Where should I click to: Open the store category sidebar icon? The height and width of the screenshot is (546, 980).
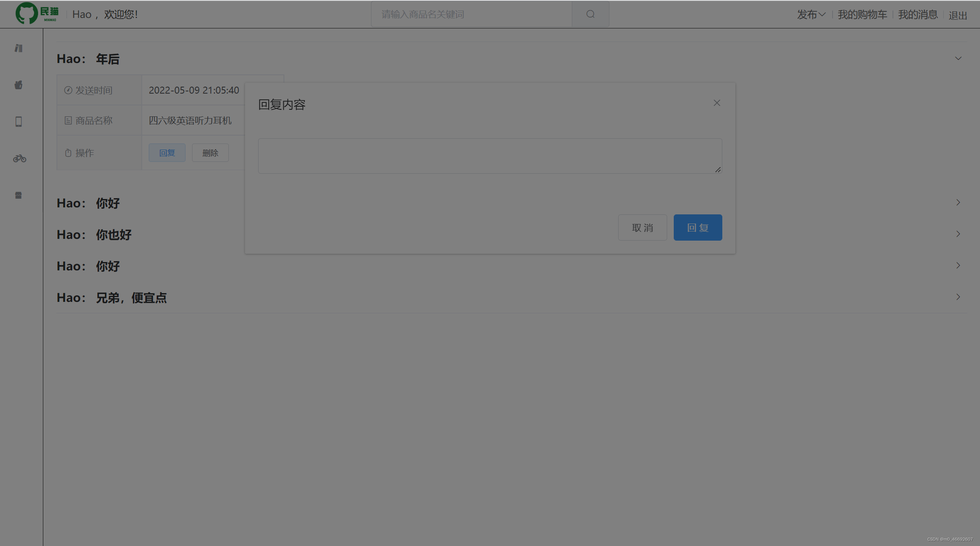coord(18,195)
